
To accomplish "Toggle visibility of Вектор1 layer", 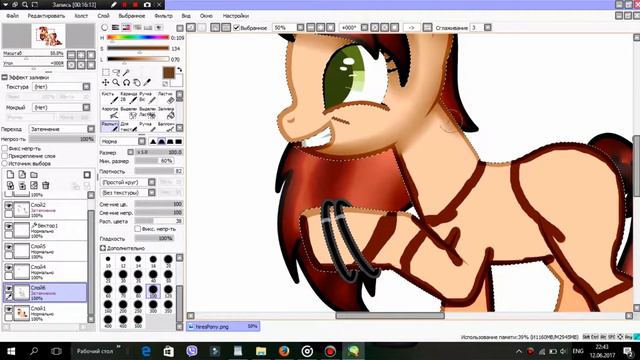I will (x=9, y=226).
